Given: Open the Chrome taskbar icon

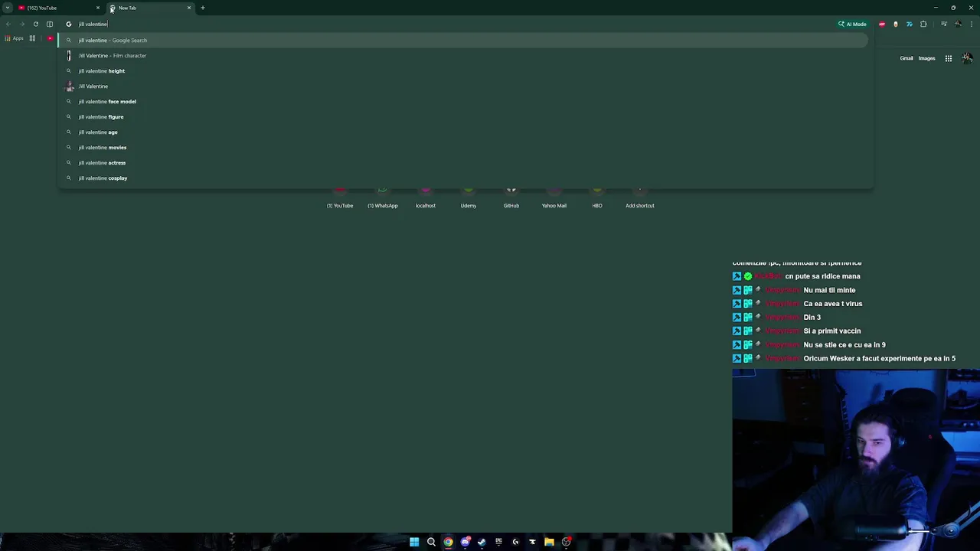Looking at the screenshot, I should click(x=448, y=542).
